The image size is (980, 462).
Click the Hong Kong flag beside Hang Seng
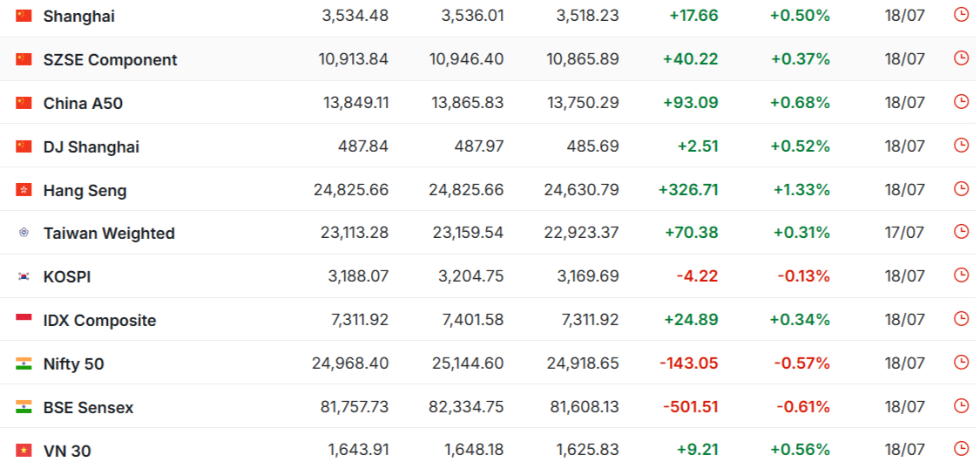pyautogui.click(x=24, y=189)
